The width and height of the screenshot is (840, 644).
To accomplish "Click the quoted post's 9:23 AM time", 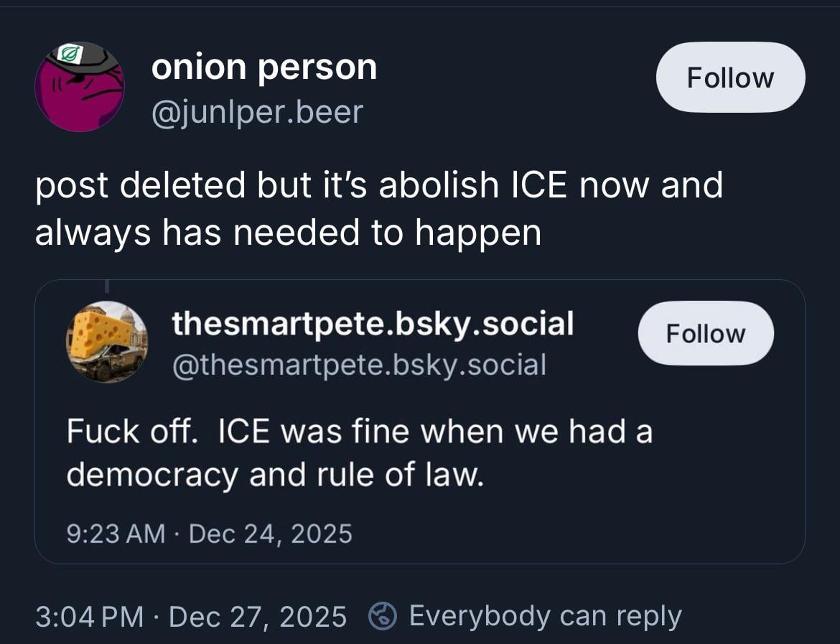I will pyautogui.click(x=115, y=533).
